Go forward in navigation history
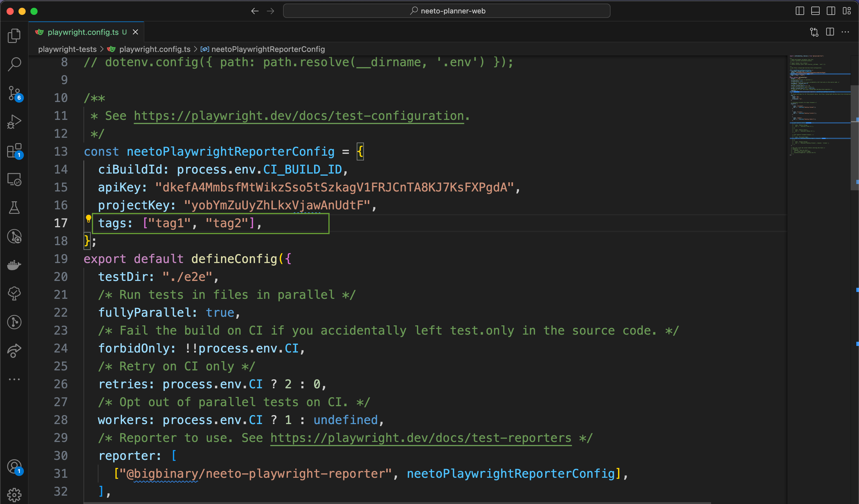Image resolution: width=859 pixels, height=504 pixels. [271, 11]
